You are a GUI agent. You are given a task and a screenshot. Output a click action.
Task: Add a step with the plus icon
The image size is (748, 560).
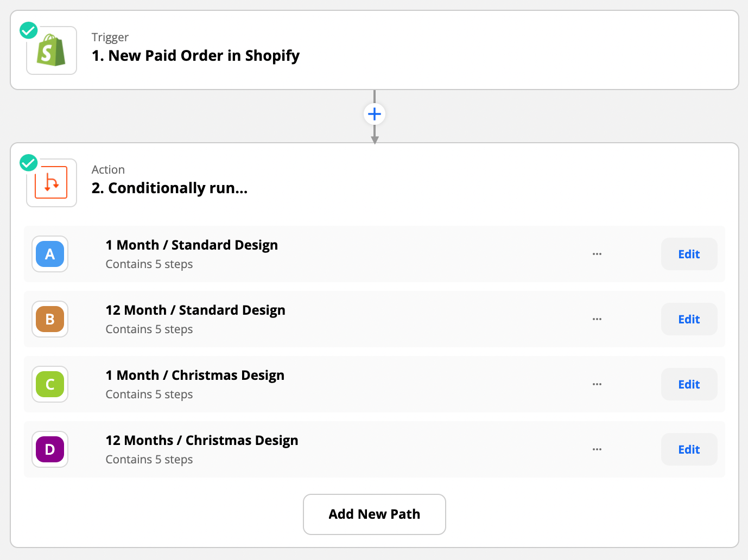(x=375, y=114)
